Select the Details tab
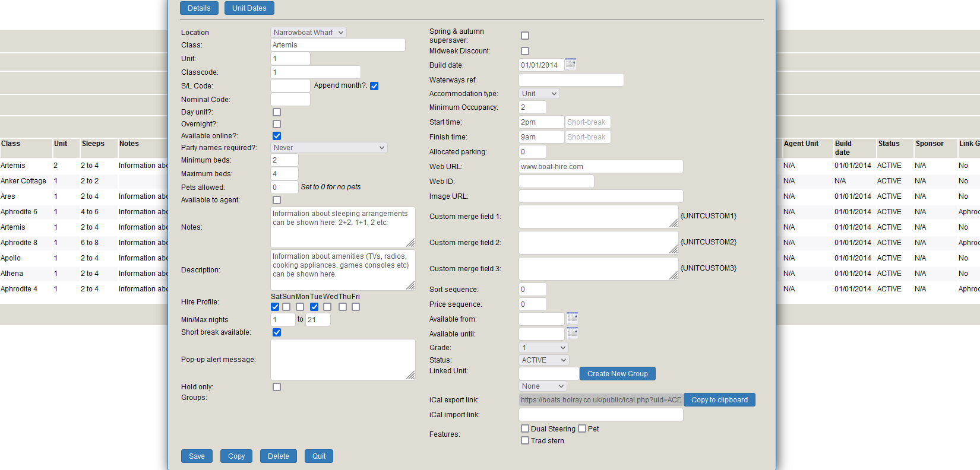Image resolution: width=980 pixels, height=470 pixels. (x=199, y=8)
